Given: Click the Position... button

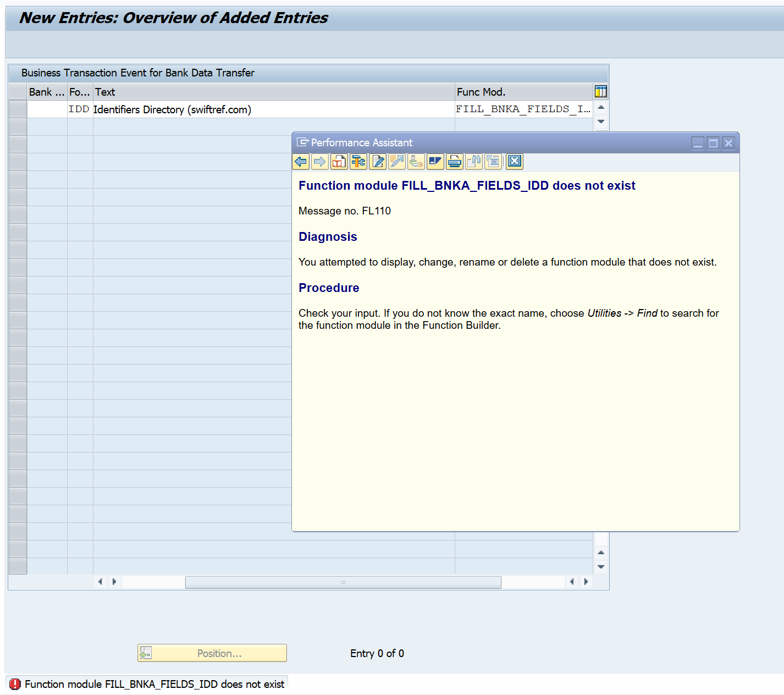Looking at the screenshot, I should coord(212,653).
